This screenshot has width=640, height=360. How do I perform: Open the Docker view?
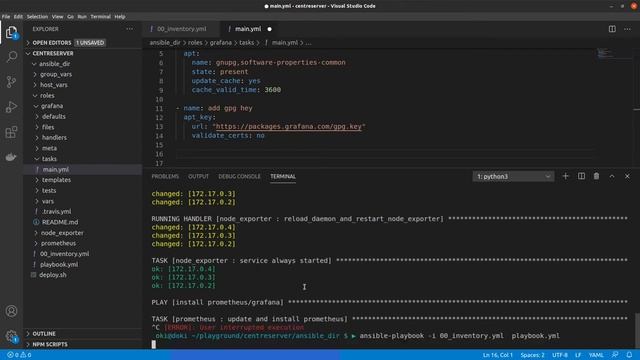[11, 157]
